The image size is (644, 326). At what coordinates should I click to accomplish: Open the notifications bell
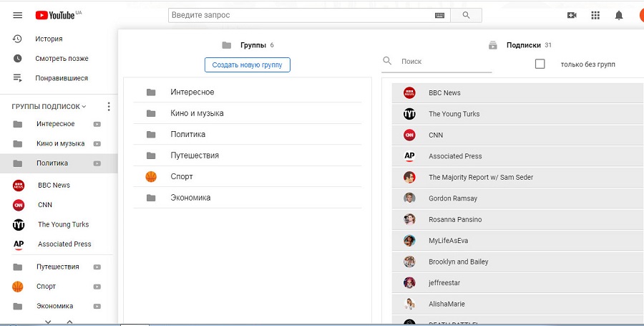click(618, 16)
